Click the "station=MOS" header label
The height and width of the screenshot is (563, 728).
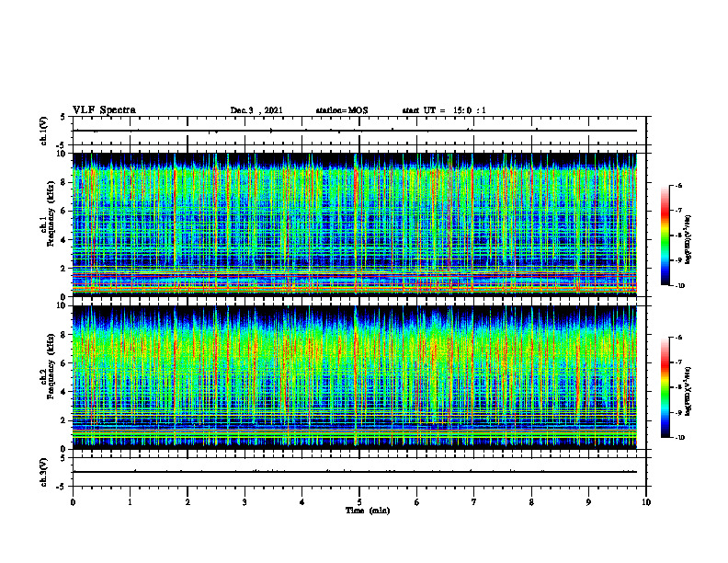[342, 110]
